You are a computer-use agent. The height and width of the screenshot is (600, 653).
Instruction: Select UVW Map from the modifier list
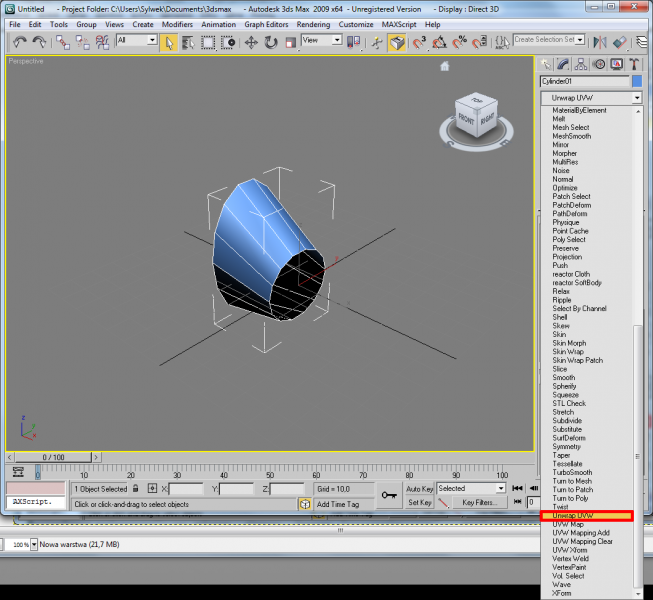(567, 524)
